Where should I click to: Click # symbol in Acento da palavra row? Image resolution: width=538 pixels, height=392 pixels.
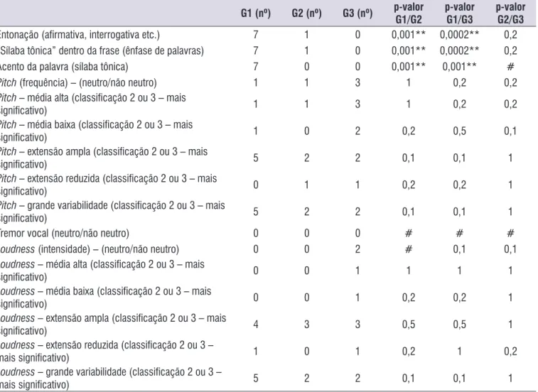[x=510, y=67]
